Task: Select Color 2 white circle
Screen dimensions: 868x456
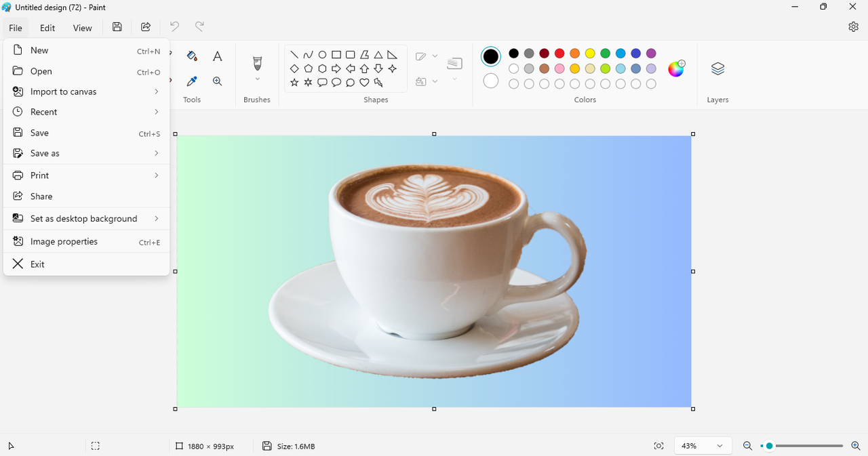Action: pyautogui.click(x=491, y=81)
